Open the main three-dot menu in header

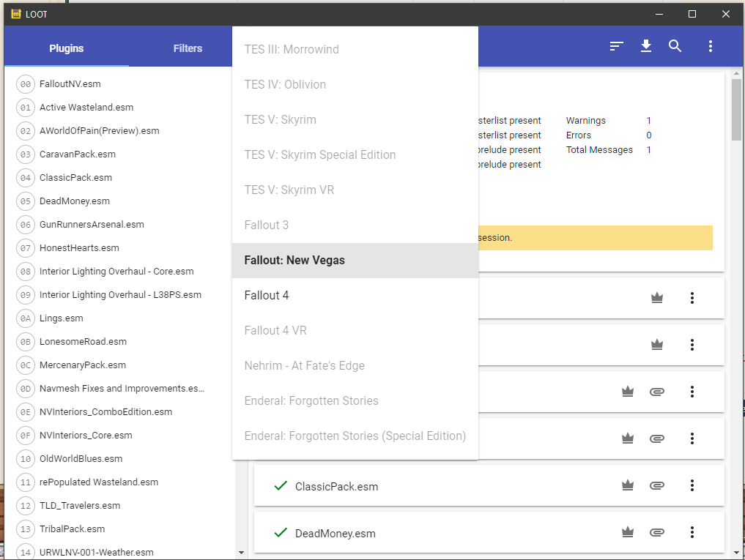(x=710, y=47)
